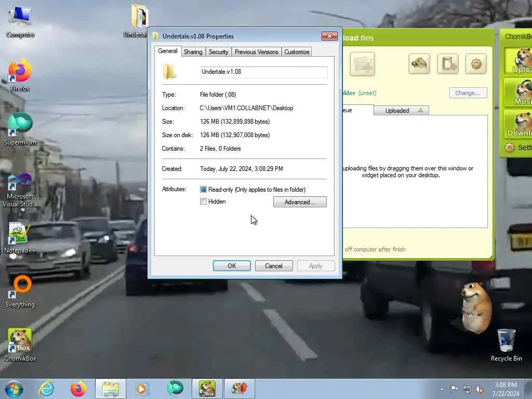Click the folder name input field
The image size is (532, 399).
coord(263,72)
